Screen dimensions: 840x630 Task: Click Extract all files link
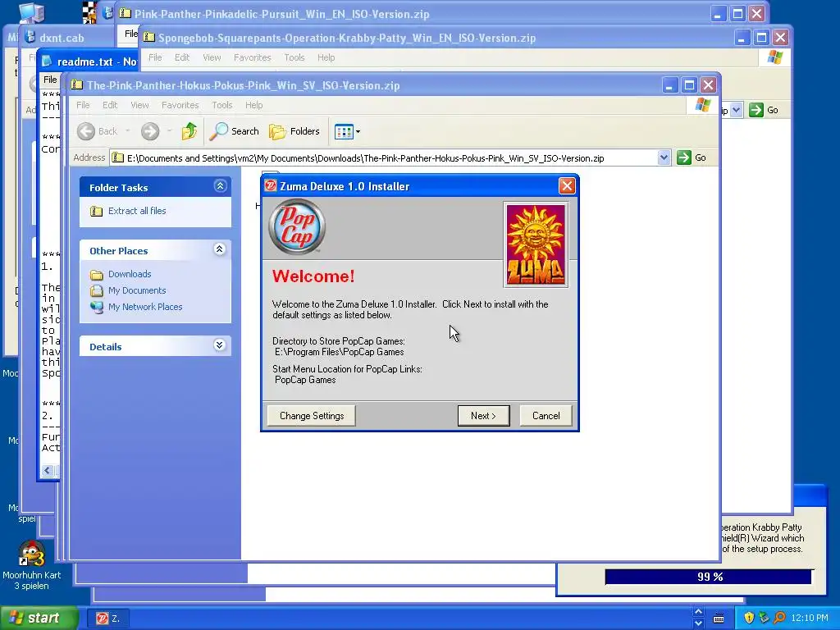137,211
